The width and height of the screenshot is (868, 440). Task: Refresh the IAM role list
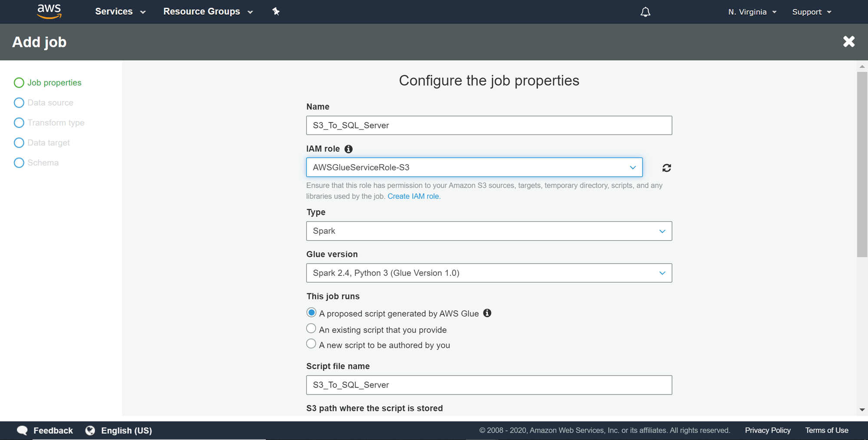pyautogui.click(x=667, y=168)
